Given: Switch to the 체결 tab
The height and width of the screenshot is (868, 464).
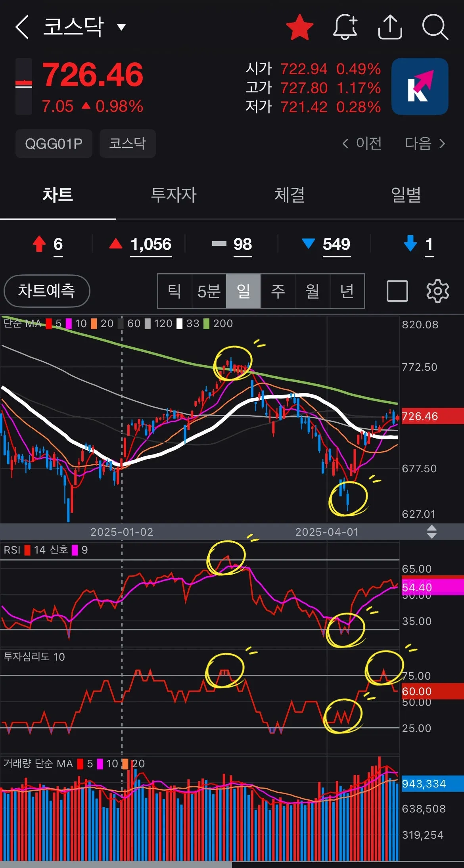Looking at the screenshot, I should point(290,195).
